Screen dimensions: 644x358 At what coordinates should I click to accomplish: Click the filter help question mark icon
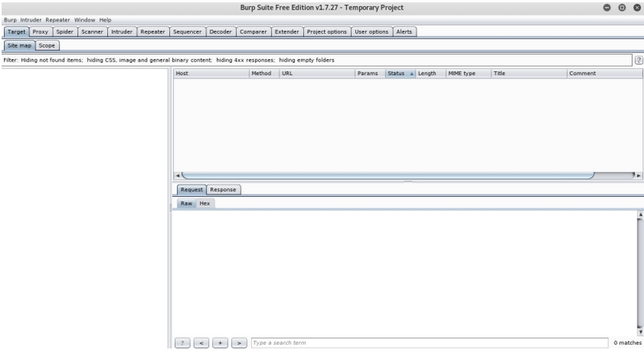click(x=638, y=60)
